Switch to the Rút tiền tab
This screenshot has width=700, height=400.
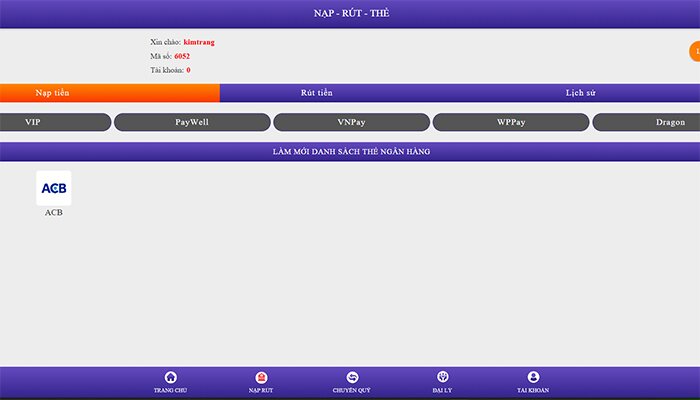click(x=317, y=93)
